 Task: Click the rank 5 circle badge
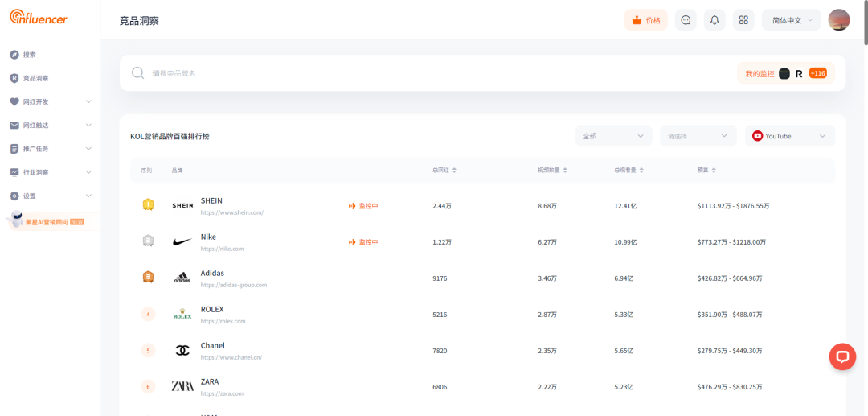149,350
